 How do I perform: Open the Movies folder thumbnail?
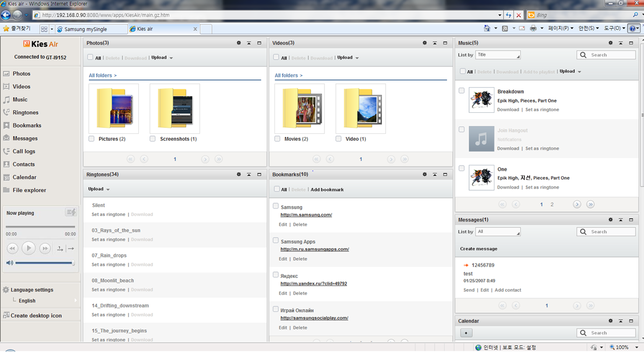coord(300,109)
